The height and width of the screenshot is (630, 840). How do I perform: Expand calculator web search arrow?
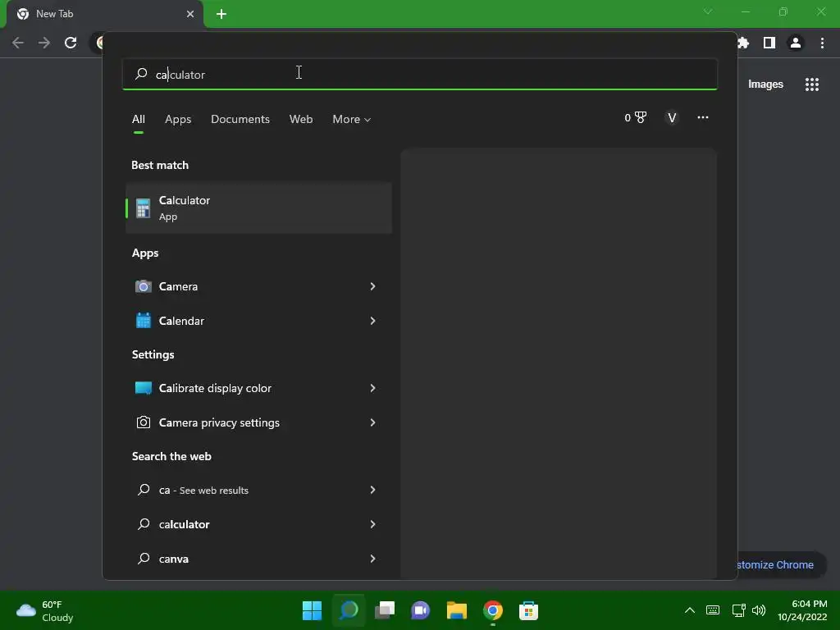tap(372, 524)
